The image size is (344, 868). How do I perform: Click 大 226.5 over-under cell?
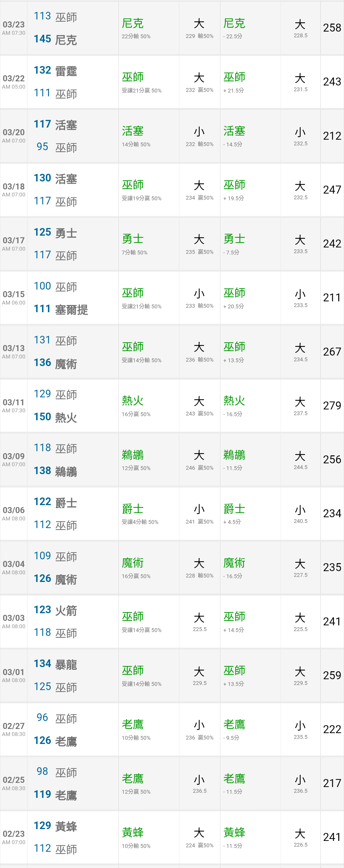(300, 837)
